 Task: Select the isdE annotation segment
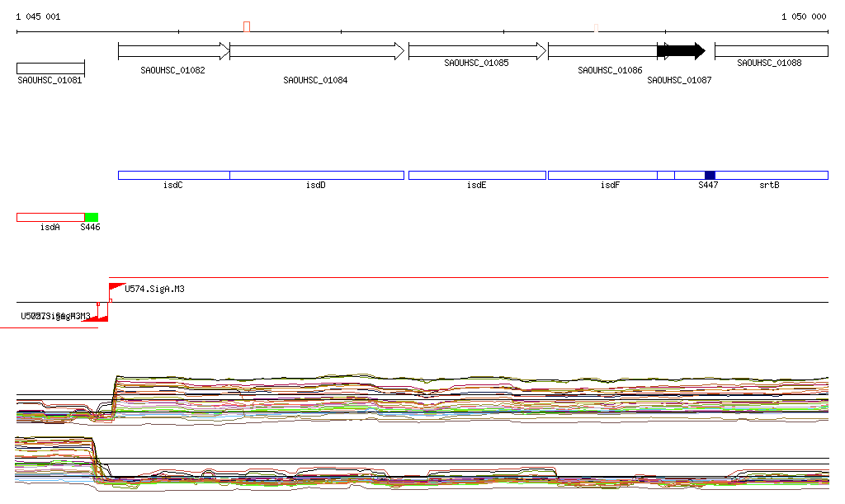(477, 175)
